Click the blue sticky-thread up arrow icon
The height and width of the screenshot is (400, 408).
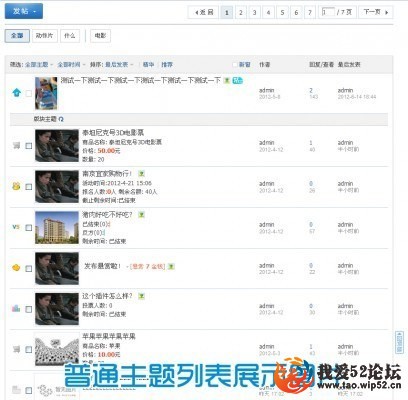[17, 93]
